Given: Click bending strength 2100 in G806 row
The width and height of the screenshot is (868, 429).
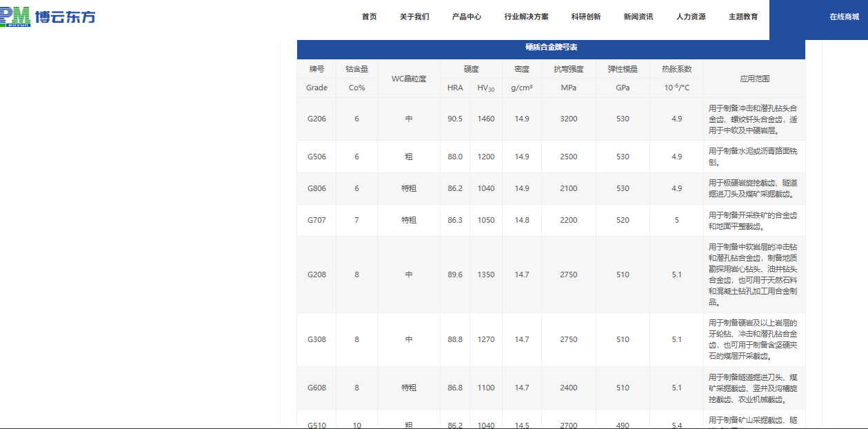Looking at the screenshot, I should (569, 188).
